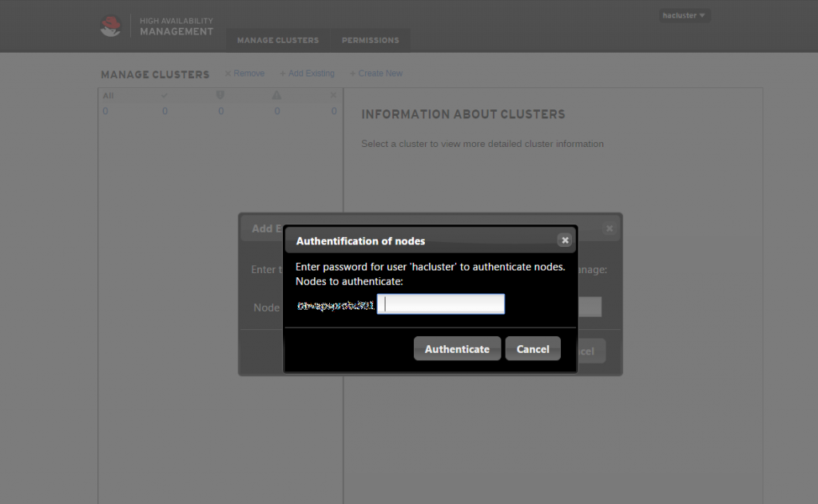Screen dimensions: 818x504
Task: Select the checkmark status filter icon
Action: tap(165, 95)
